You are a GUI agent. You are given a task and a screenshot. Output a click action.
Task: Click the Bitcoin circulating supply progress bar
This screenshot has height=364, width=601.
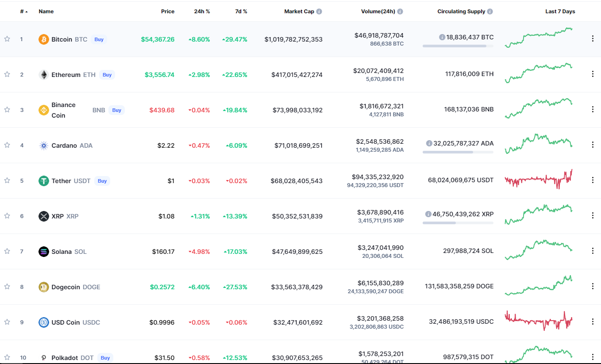pos(458,46)
